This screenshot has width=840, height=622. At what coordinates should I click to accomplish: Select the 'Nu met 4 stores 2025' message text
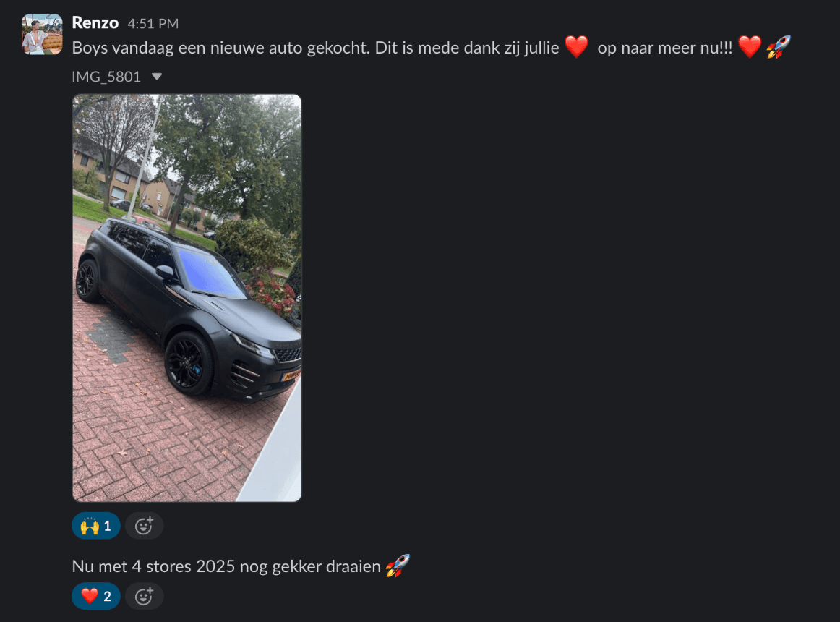tap(226, 566)
